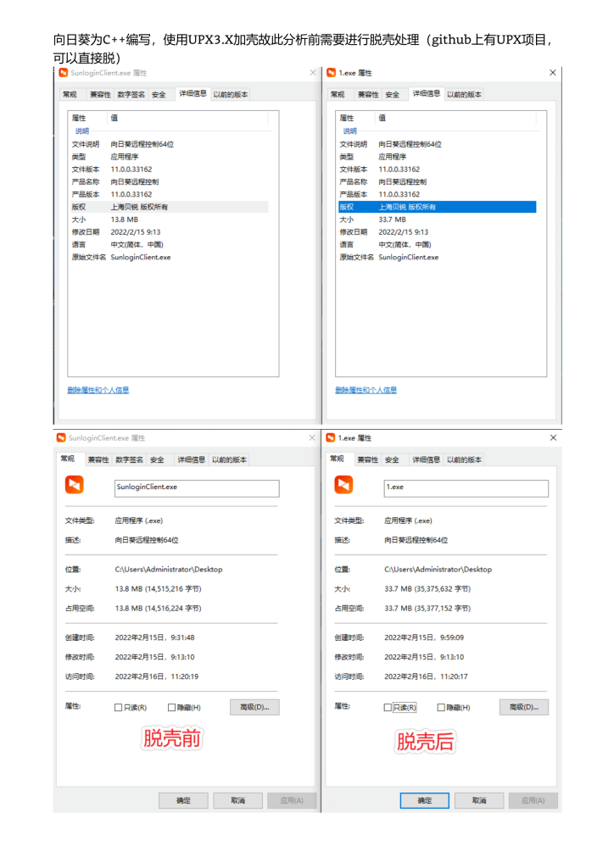614x868 pixels.
Task: Select 版权 row in top-left SunloginClient.exe details
Action: click(169, 207)
